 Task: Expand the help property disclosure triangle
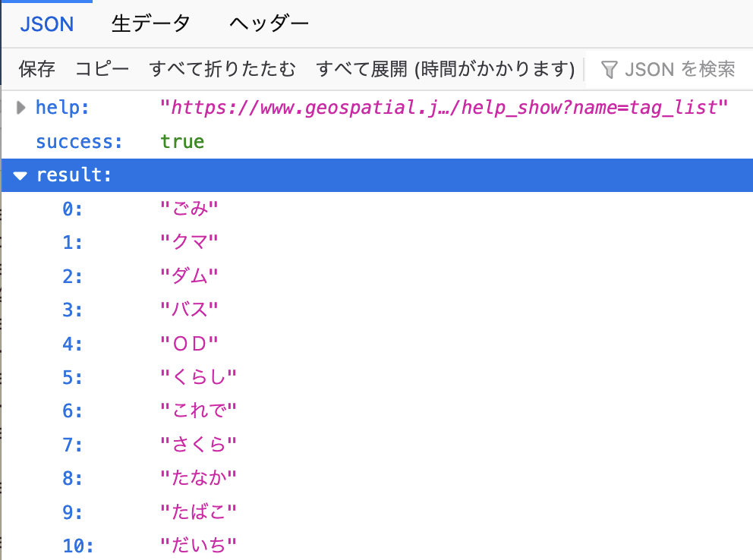pyautogui.click(x=20, y=107)
